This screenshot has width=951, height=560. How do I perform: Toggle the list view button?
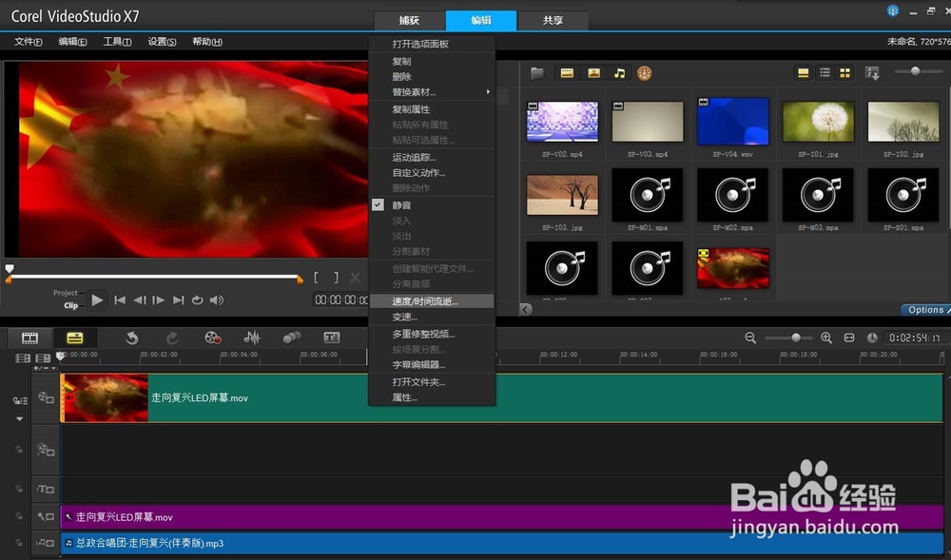click(x=825, y=72)
